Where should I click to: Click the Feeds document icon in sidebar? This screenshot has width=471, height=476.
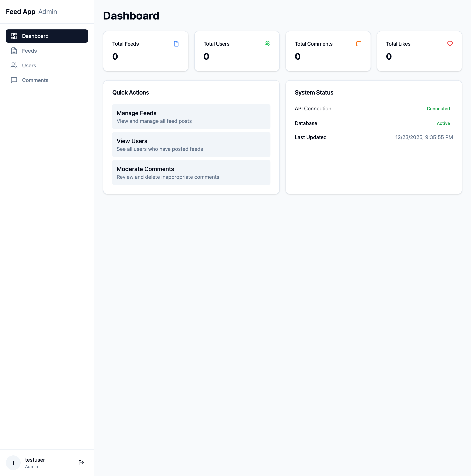pyautogui.click(x=14, y=51)
